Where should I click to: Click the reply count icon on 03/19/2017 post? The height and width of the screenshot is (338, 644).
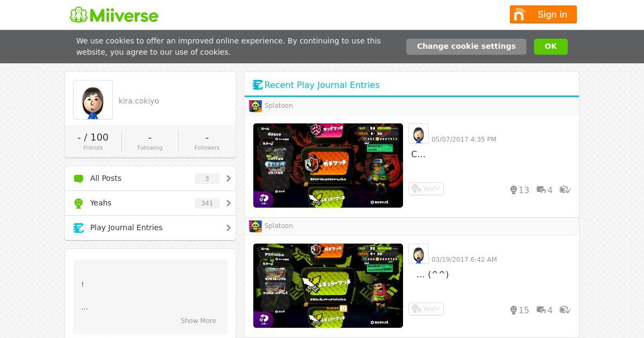tap(541, 310)
